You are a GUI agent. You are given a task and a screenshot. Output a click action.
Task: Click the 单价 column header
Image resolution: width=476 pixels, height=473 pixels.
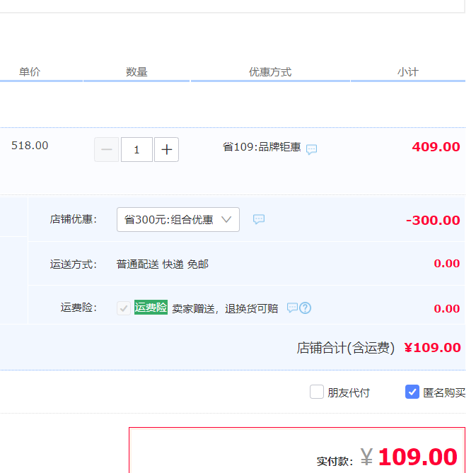point(30,72)
